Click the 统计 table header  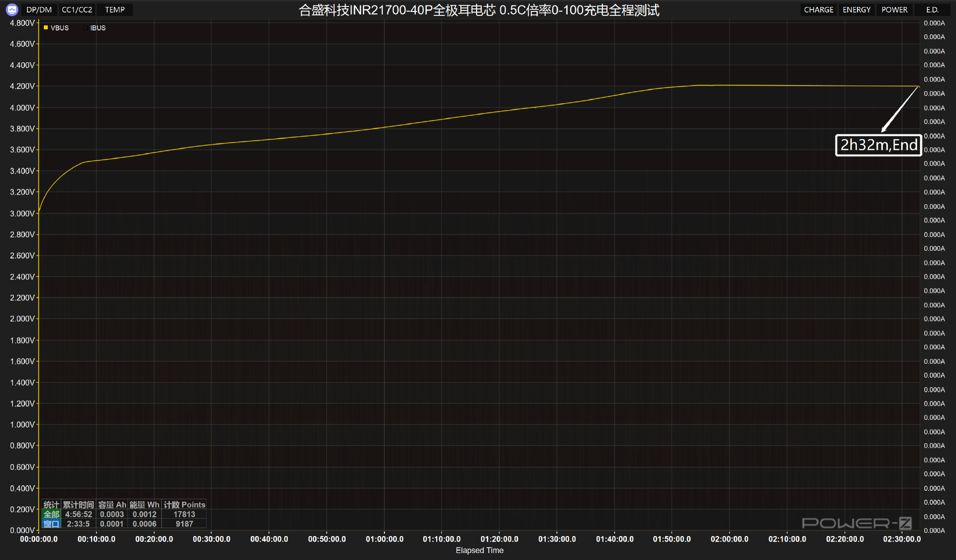click(x=51, y=505)
